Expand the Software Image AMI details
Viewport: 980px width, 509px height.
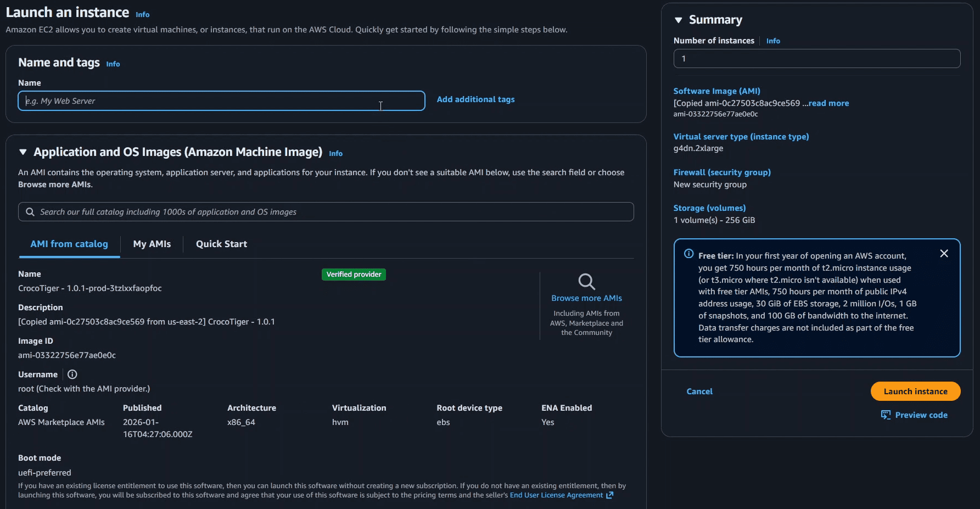[x=828, y=103]
